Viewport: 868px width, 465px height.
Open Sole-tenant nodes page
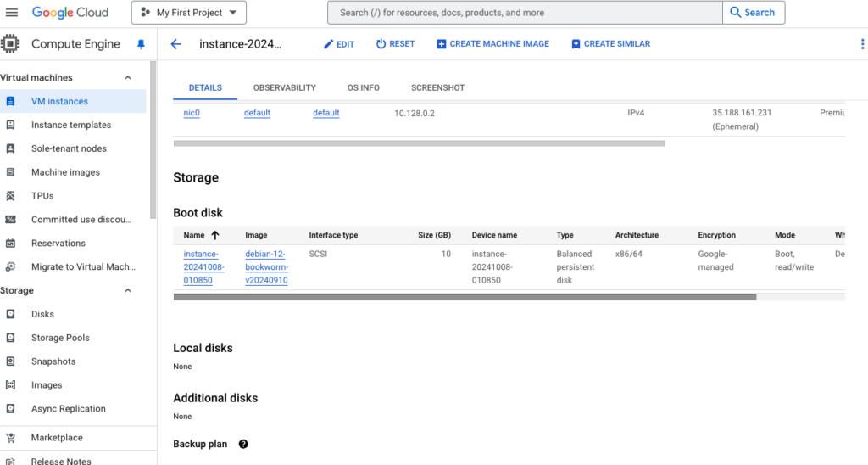coord(70,148)
